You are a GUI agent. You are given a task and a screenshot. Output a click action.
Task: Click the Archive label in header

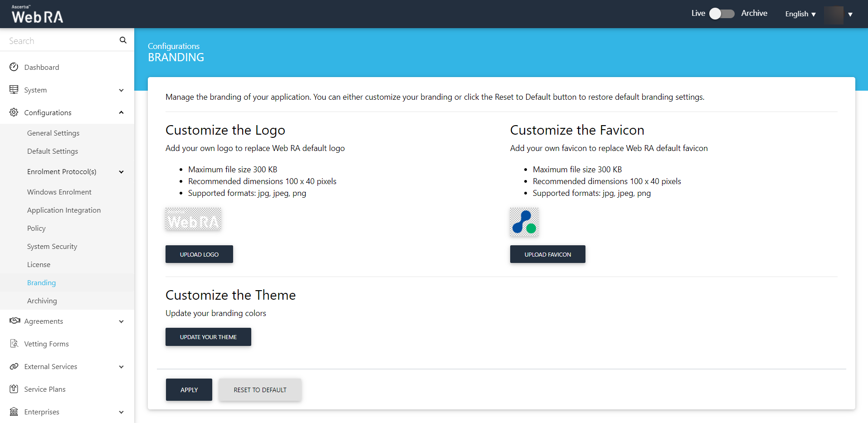(754, 13)
